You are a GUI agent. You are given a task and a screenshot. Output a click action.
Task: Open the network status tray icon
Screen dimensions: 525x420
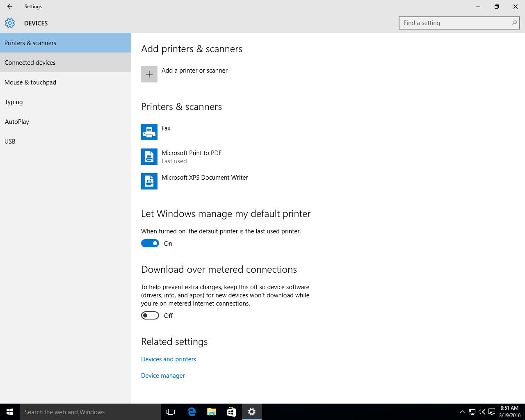(x=472, y=412)
